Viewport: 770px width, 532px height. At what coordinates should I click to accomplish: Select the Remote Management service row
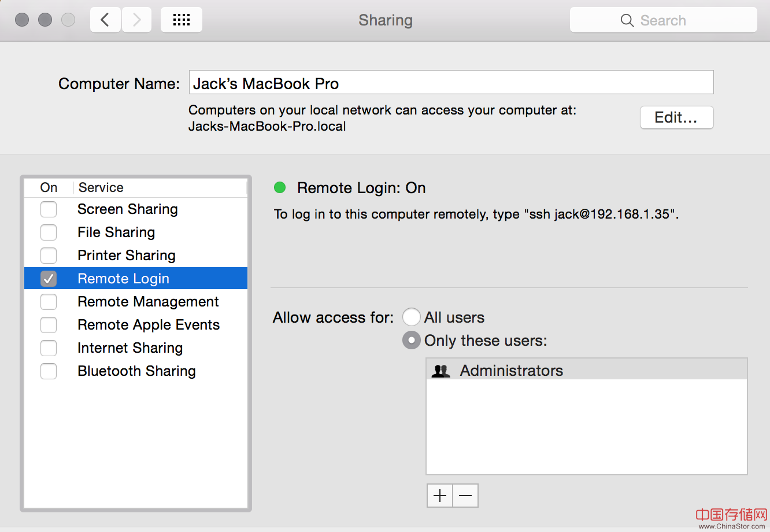point(136,302)
